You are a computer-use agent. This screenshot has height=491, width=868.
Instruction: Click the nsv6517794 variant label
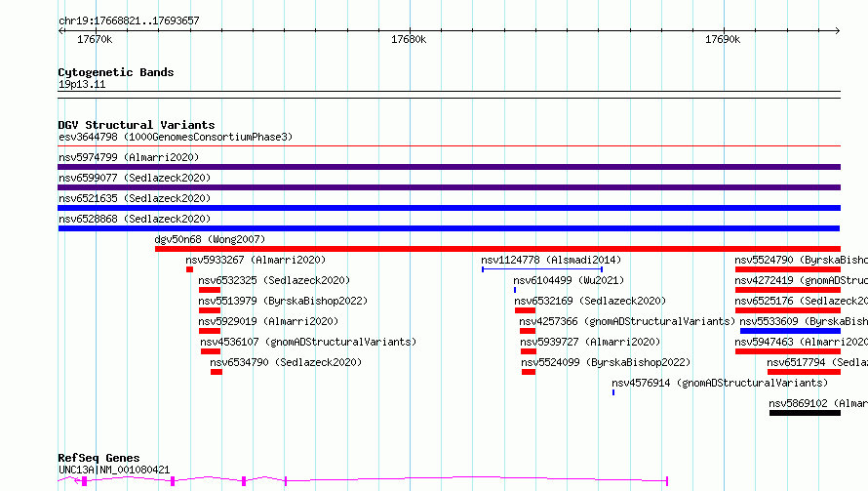point(817,362)
